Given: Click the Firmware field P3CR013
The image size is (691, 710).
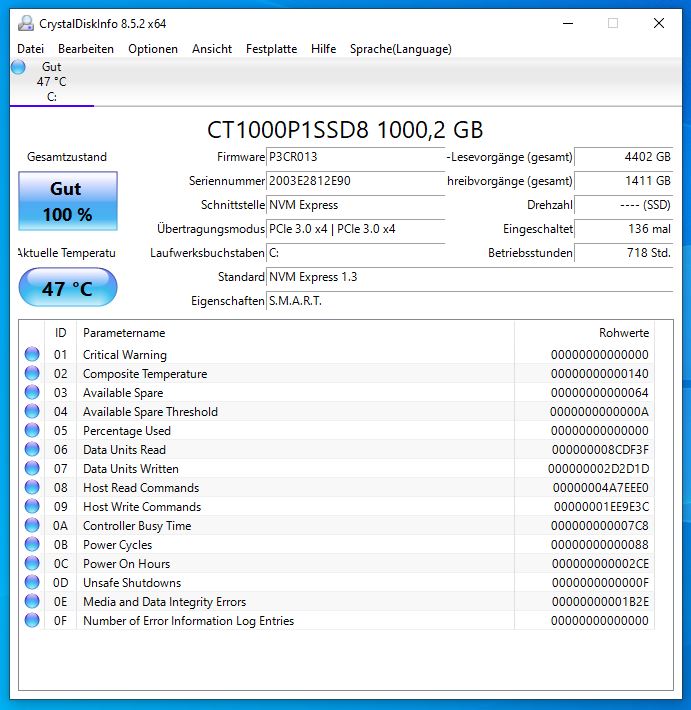Looking at the screenshot, I should click(x=355, y=157).
